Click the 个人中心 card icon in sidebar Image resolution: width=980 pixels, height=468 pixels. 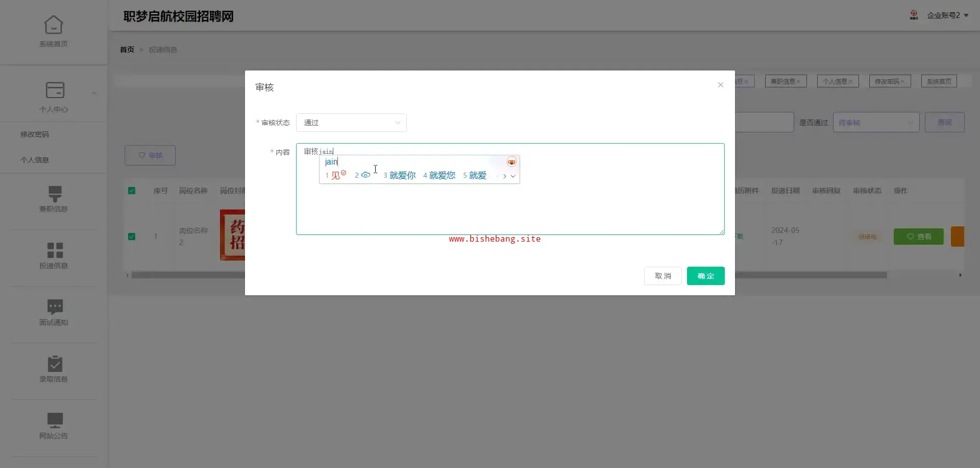point(55,90)
